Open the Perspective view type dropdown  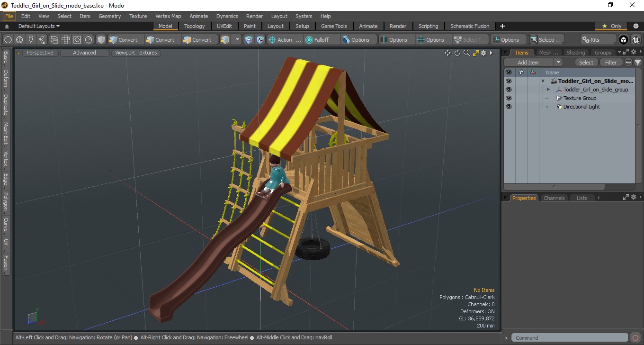[40, 53]
